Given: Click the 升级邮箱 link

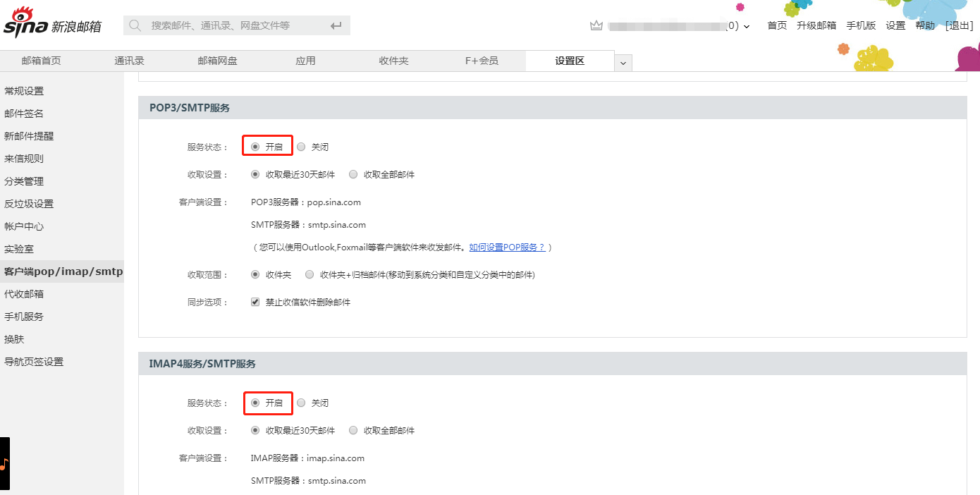Looking at the screenshot, I should (x=816, y=25).
